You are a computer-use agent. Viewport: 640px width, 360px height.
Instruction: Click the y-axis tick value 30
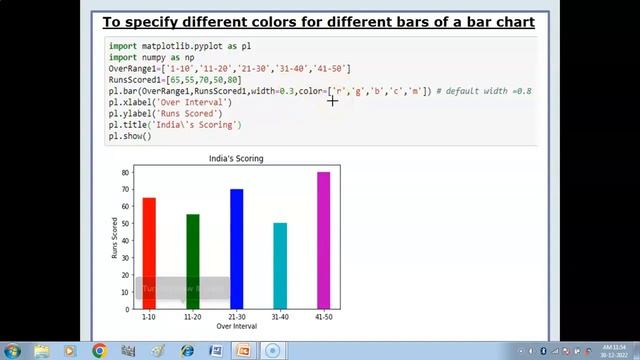pyautogui.click(x=125, y=258)
